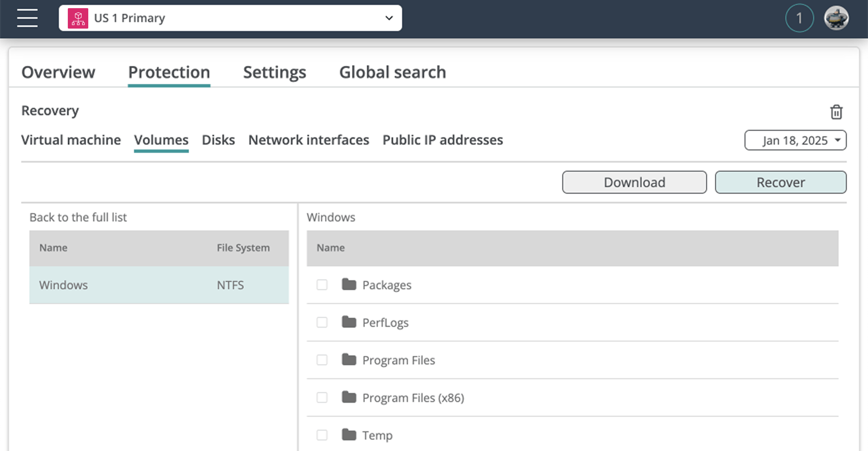The width and height of the screenshot is (868, 451).
Task: Open the Packages folder icon
Action: (349, 284)
